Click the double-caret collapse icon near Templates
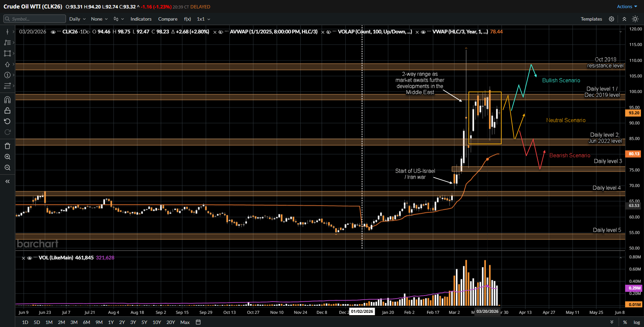Image resolution: width=644 pixels, height=327 pixels. [x=624, y=19]
